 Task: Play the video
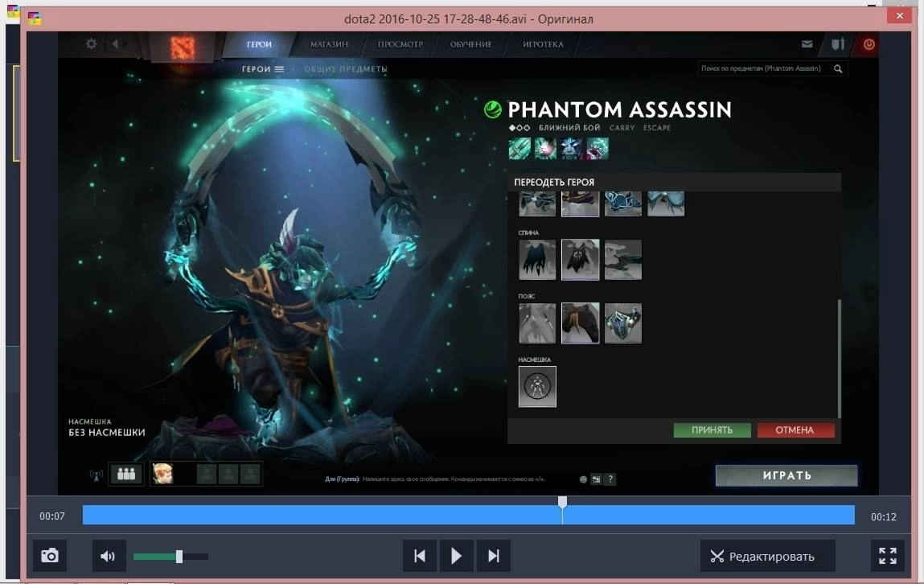[456, 556]
